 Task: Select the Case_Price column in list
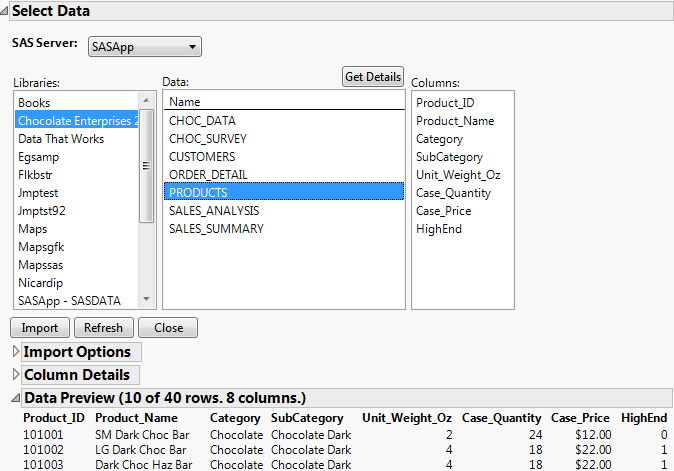(443, 211)
